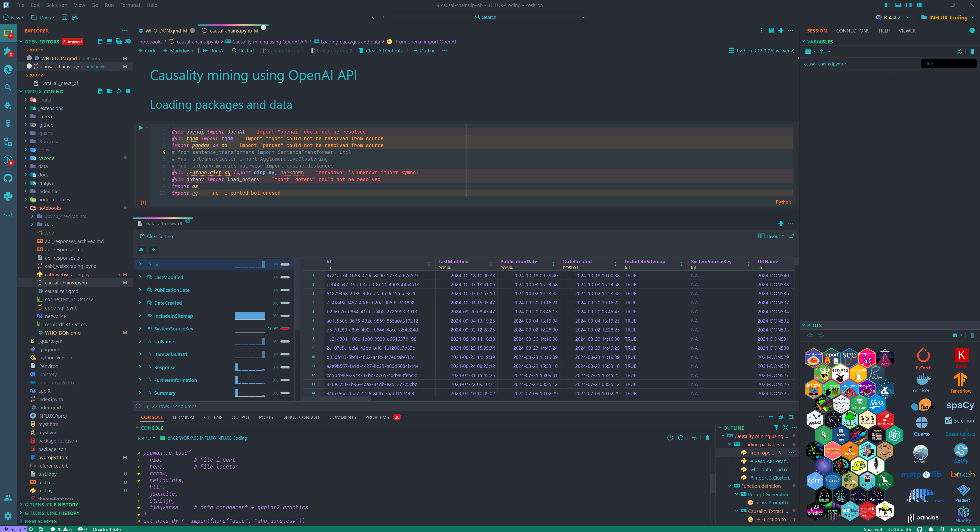Click the data grid horizontal scrollbar
This screenshot has height=532, width=980.
[337, 399]
